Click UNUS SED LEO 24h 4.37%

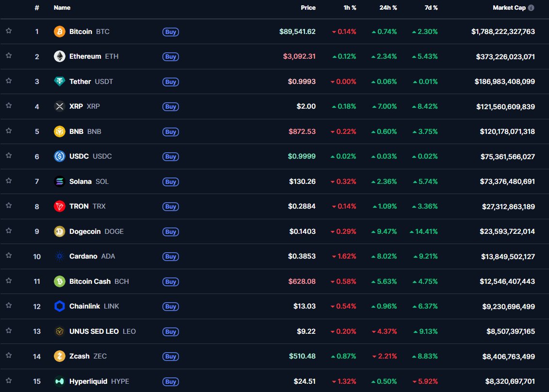coord(385,331)
